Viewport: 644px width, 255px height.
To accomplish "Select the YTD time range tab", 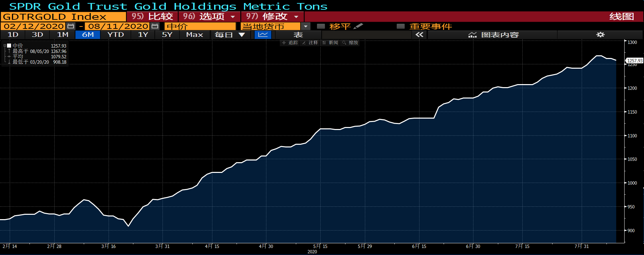I will pyautogui.click(x=116, y=35).
